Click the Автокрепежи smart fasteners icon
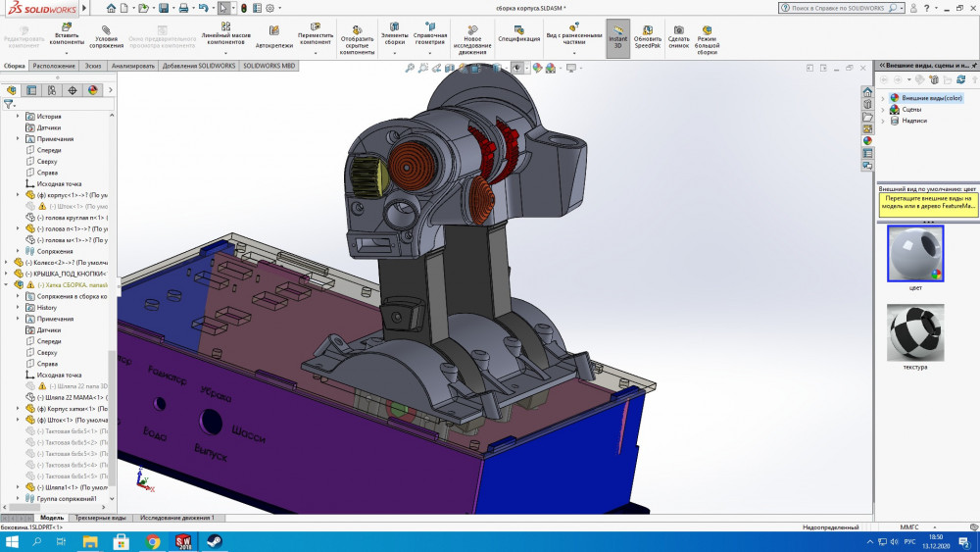Viewport: 980px width, 552px height. point(273,32)
